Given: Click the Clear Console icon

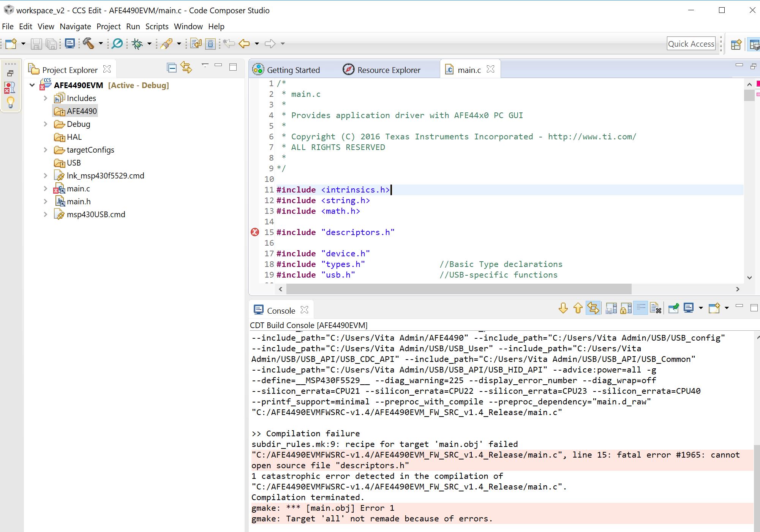Looking at the screenshot, I should (x=656, y=308).
